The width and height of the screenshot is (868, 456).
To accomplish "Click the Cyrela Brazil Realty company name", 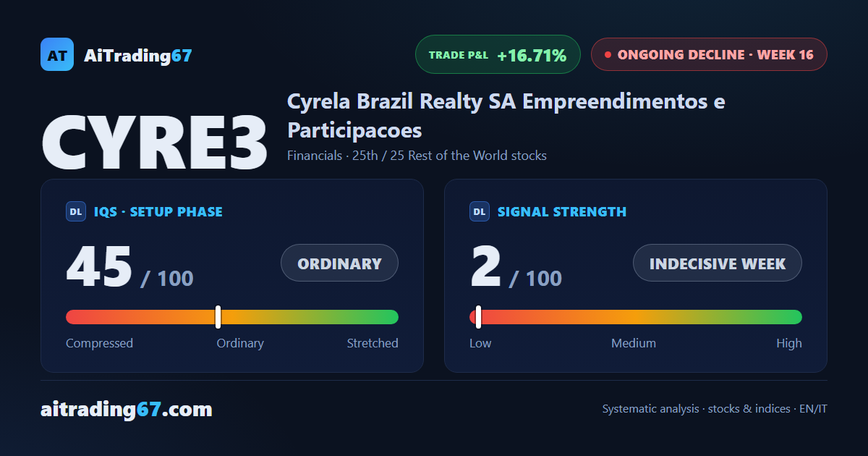I will (506, 116).
